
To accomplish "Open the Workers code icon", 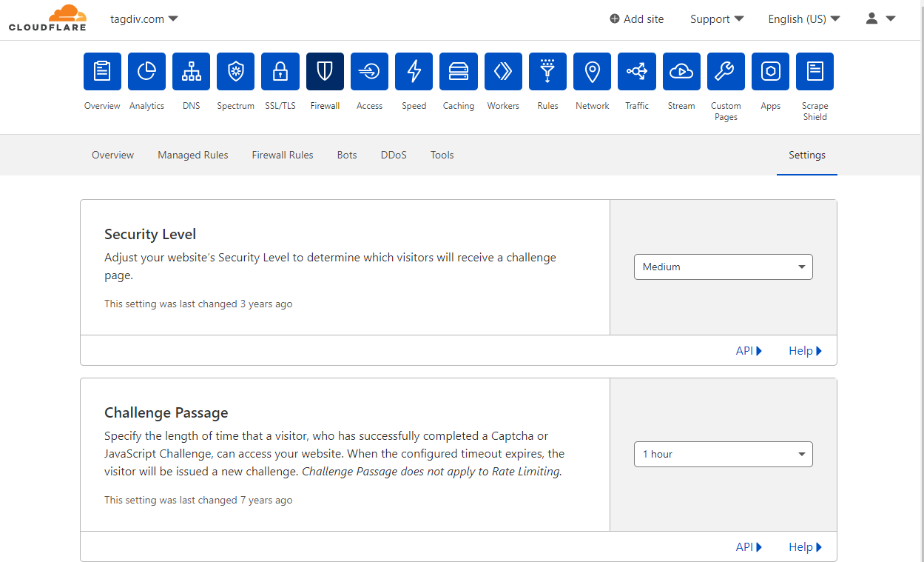I will 503,71.
